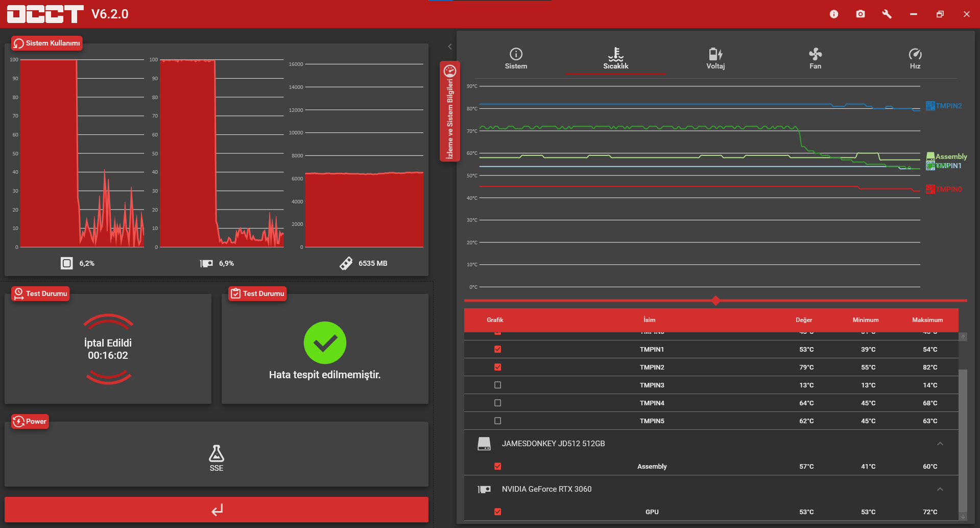Open the info icon in title bar
Image resolution: width=980 pixels, height=528 pixels.
click(834, 14)
